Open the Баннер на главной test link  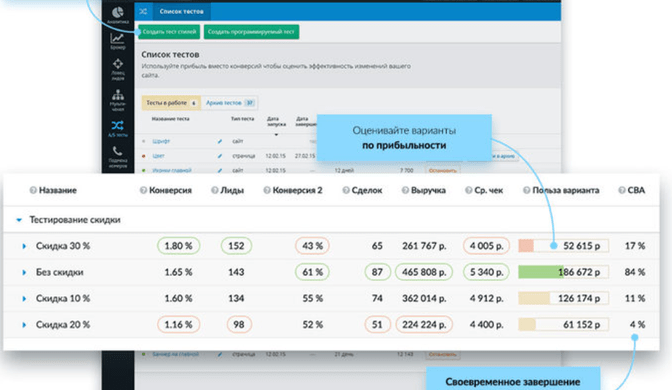pyautogui.click(x=175, y=354)
